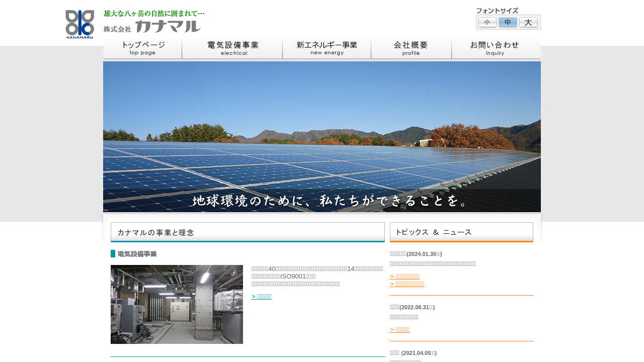The image size is (644, 362).
Task: Click the カナマルの事業と理念 section header
Action: coord(248,232)
